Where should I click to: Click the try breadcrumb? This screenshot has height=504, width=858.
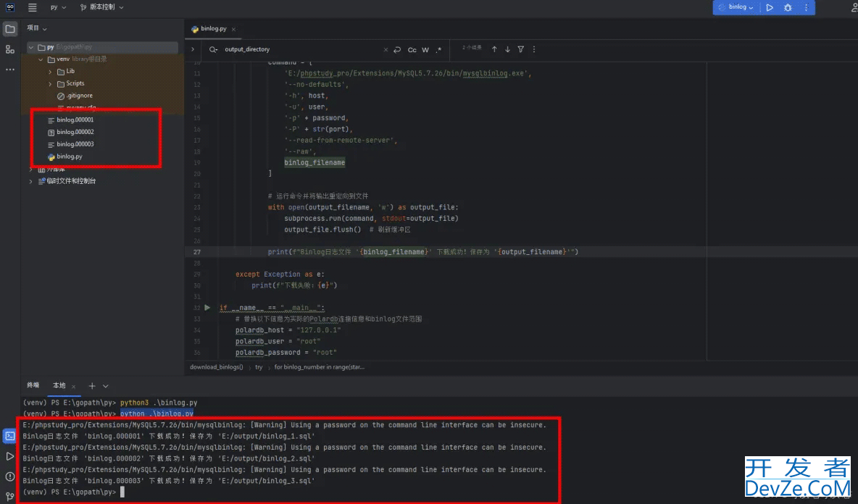259,367
